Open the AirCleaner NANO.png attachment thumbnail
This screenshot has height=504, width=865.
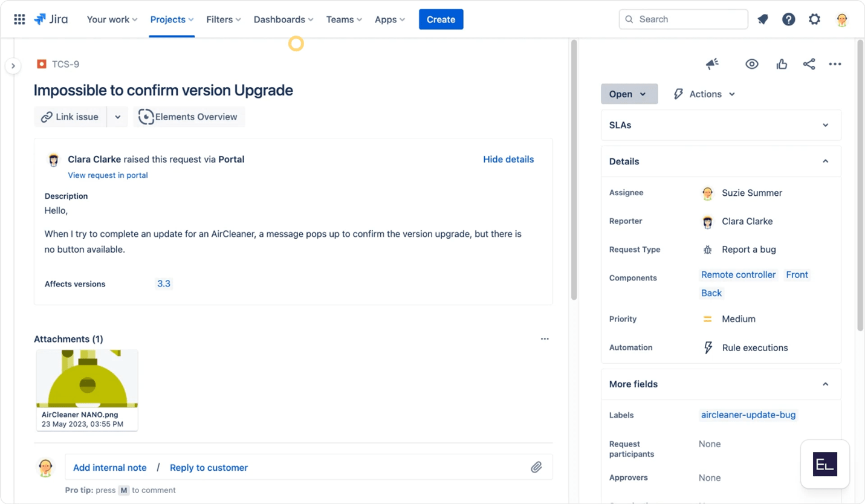click(87, 390)
